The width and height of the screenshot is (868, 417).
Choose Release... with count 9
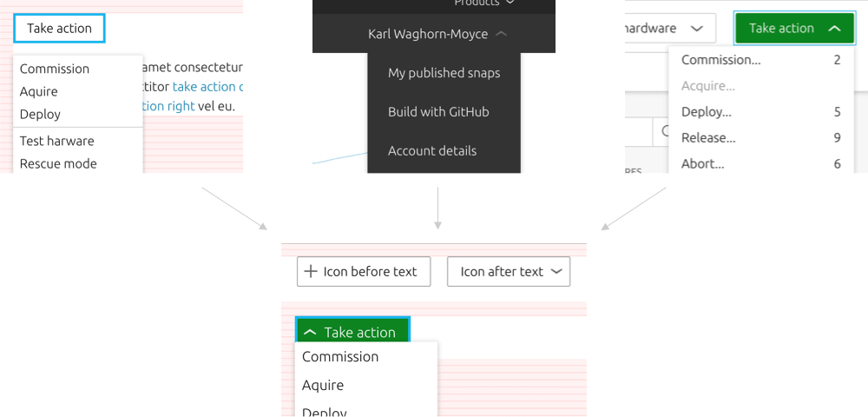click(761, 138)
